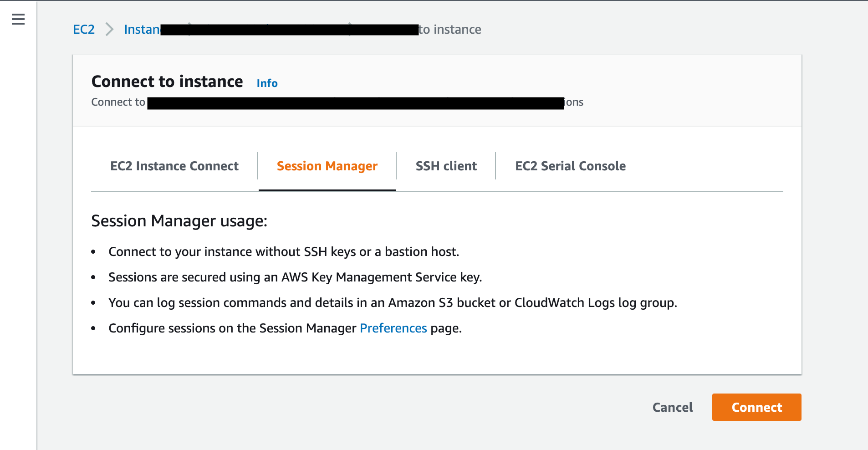This screenshot has height=450, width=868.
Task: Switch to EC2 Instance Connect tab
Action: click(x=174, y=166)
